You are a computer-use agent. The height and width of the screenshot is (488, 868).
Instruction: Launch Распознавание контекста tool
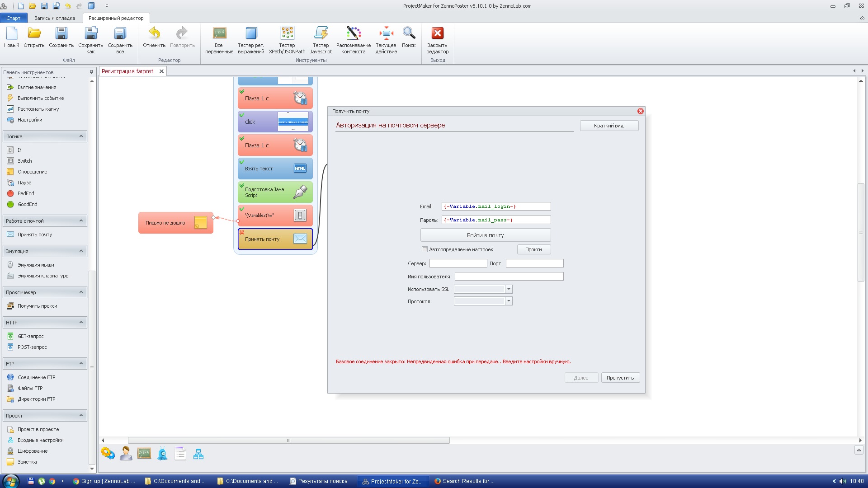pos(354,40)
